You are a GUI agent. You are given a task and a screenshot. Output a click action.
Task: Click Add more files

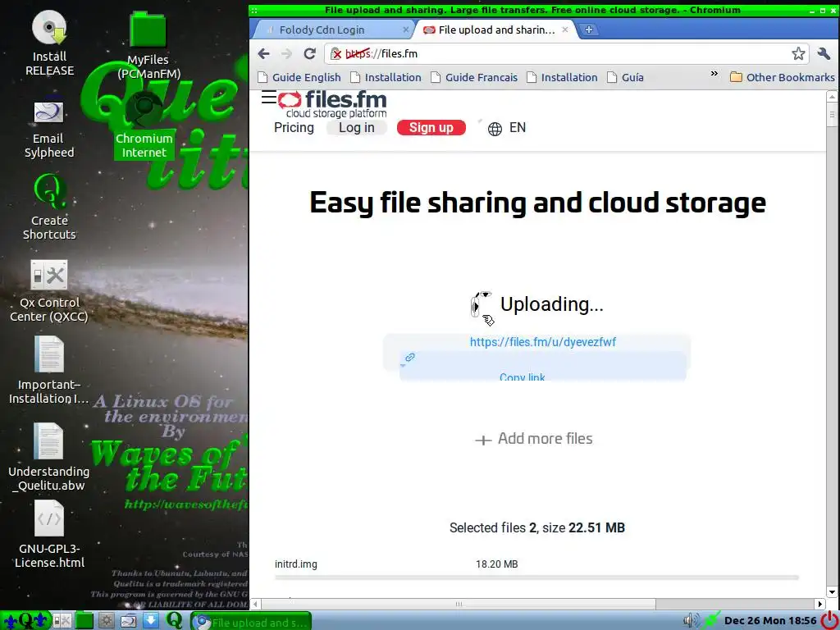(534, 439)
